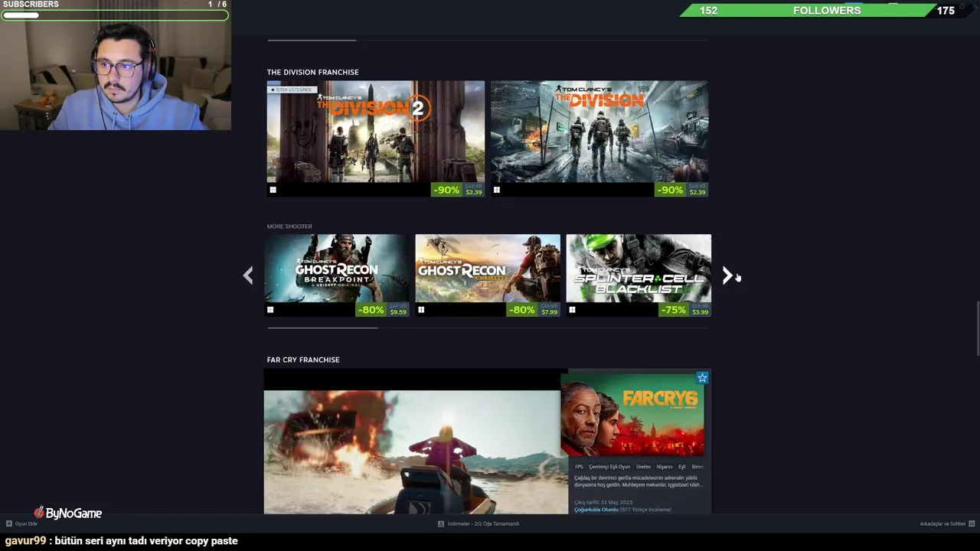Select the Çevrimiçi Eşli Oyun tag
This screenshot has height=551, width=980.
pos(609,467)
